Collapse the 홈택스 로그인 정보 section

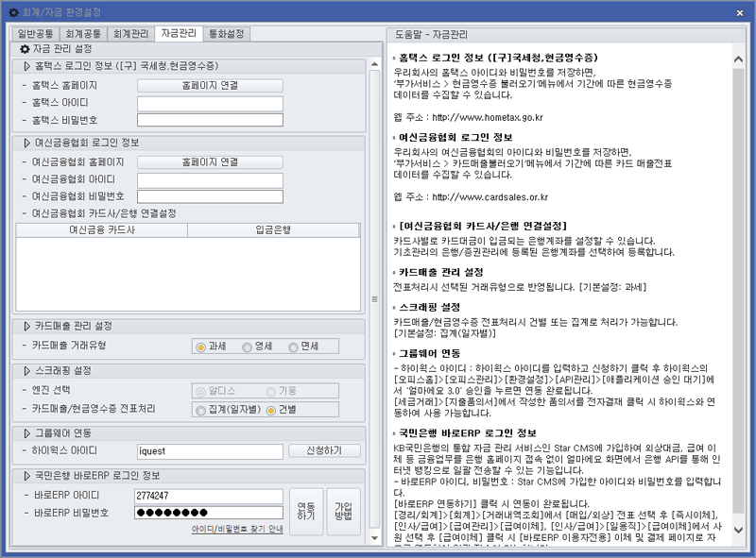[x=26, y=66]
